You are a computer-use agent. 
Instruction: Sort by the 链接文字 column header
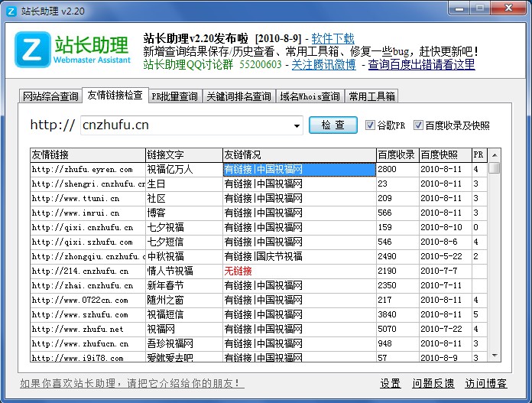click(184, 154)
